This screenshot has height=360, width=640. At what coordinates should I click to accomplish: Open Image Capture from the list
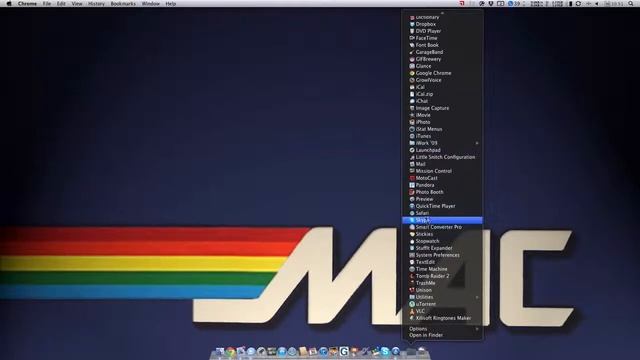tap(442, 108)
